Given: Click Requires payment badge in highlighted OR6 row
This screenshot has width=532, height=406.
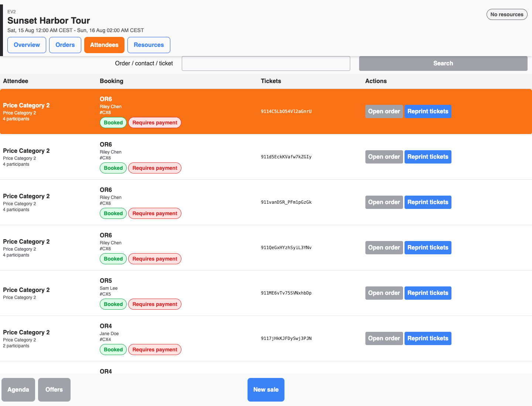Looking at the screenshot, I should (155, 123).
